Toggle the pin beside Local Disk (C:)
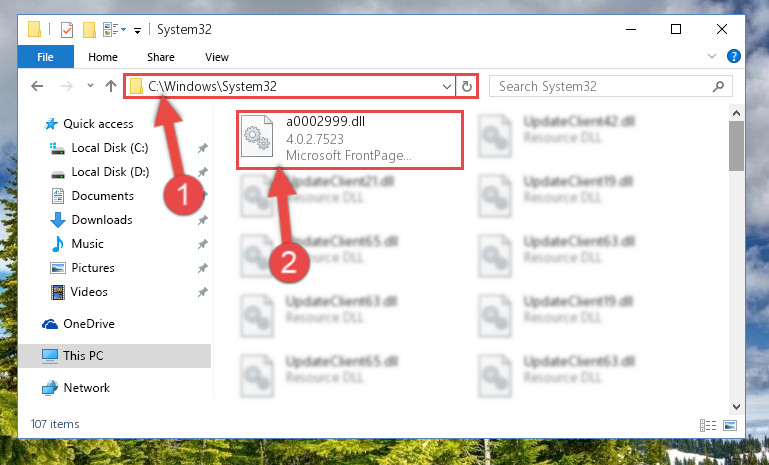 click(202, 148)
